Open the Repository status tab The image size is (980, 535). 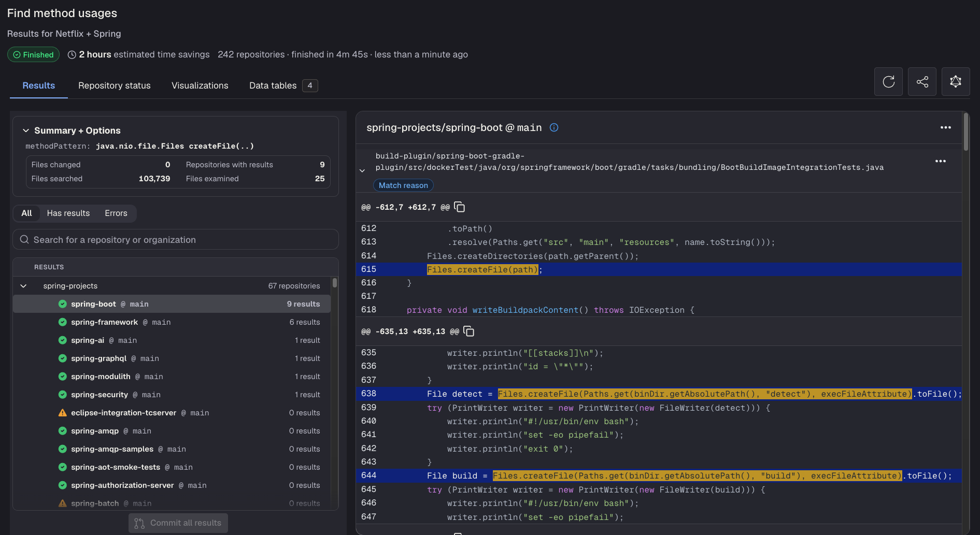(115, 85)
